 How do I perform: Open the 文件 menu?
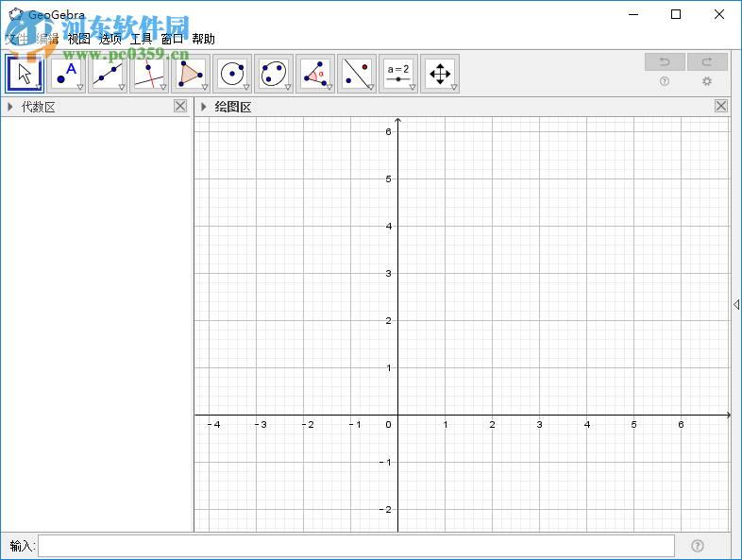(x=17, y=39)
